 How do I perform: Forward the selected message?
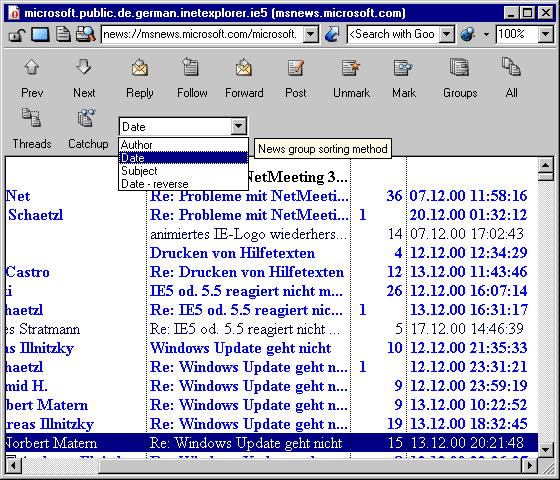(244, 78)
